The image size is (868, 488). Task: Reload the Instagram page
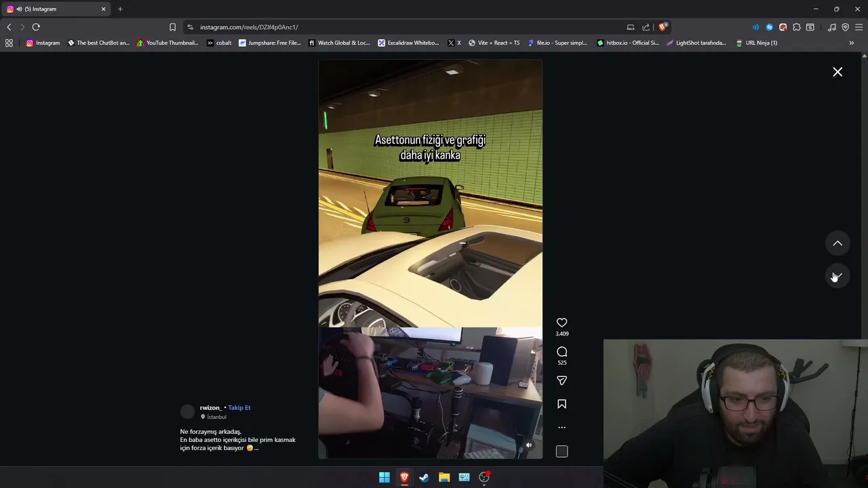(36, 27)
